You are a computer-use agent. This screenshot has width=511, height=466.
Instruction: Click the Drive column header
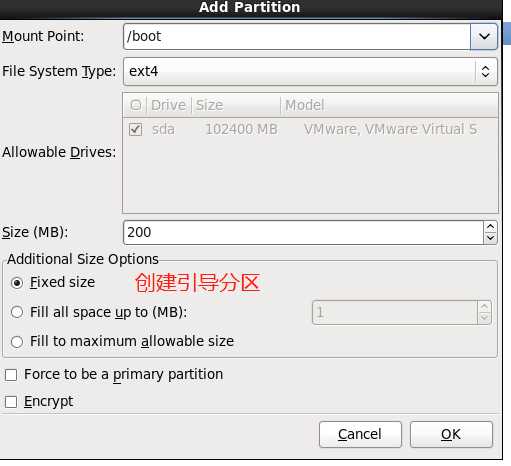coord(168,105)
